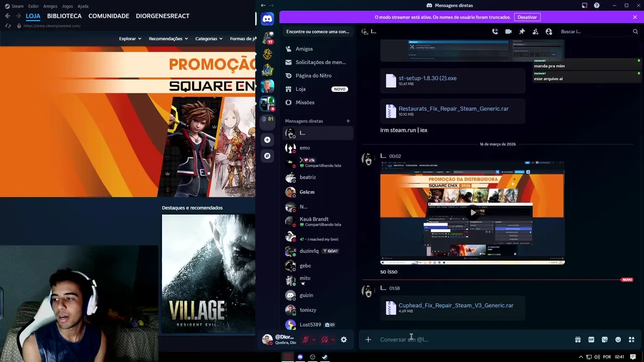
Task: Switch to BIBLIOTECA tab in Steam
Action: [x=64, y=16]
